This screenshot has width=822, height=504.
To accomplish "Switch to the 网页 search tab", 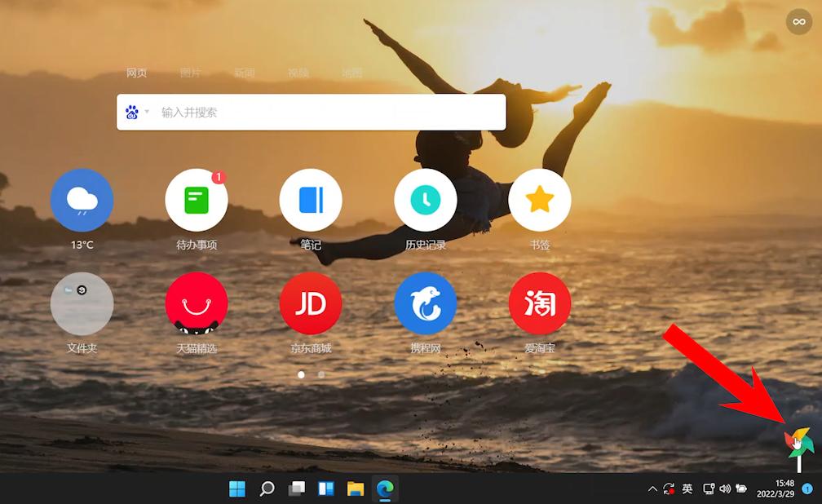I will point(136,73).
